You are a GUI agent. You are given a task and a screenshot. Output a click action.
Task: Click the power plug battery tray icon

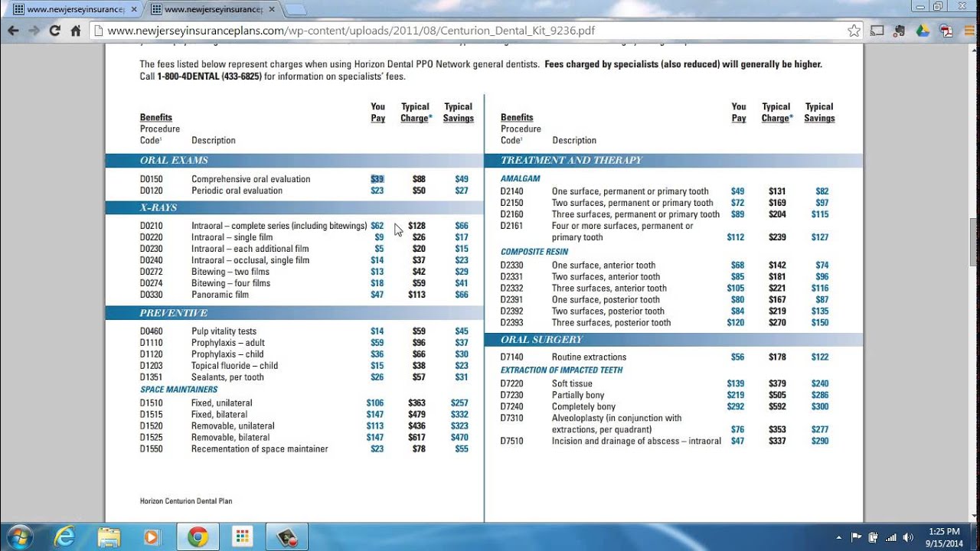(874, 537)
